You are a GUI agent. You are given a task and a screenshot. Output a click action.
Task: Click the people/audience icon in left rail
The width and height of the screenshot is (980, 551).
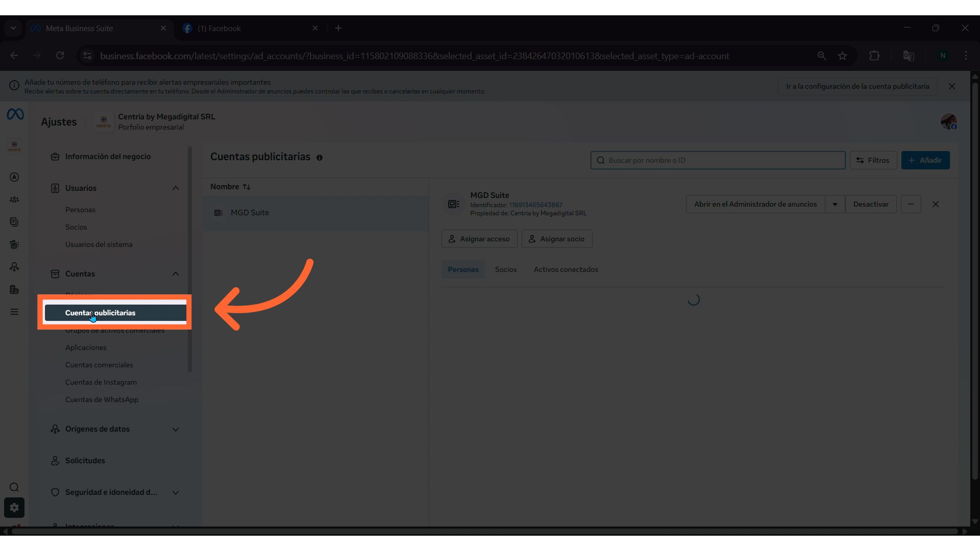coord(14,199)
